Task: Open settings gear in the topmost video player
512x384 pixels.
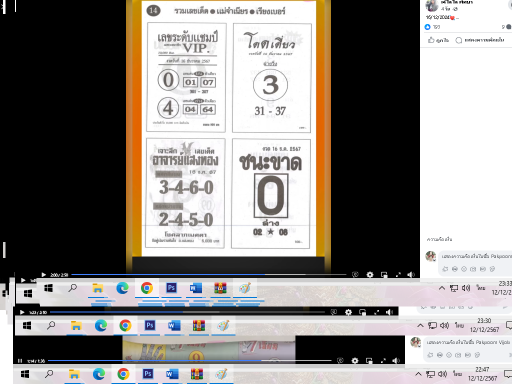Action: pos(370,275)
